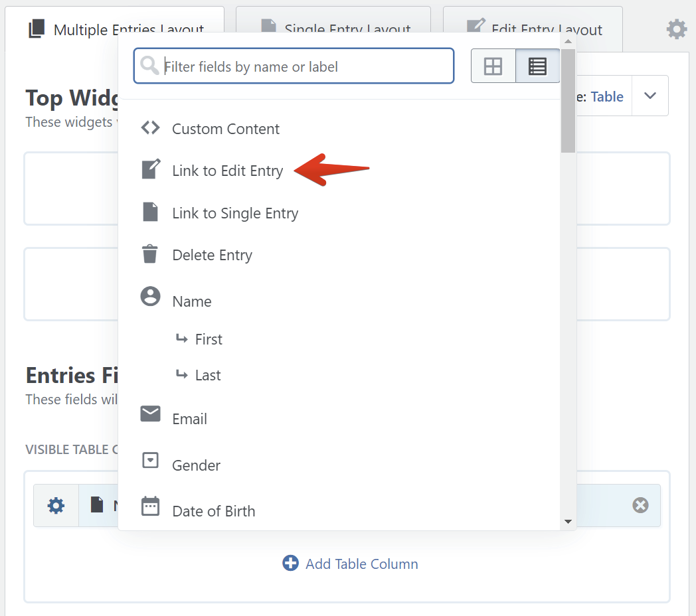Select the Gender dropdown field

click(196, 465)
